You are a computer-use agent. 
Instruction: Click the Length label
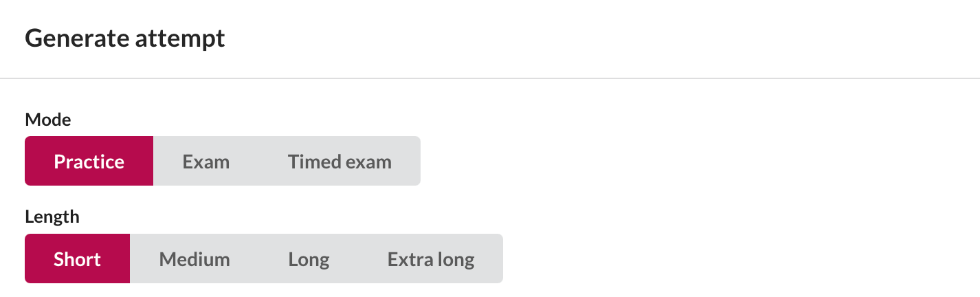point(52,217)
